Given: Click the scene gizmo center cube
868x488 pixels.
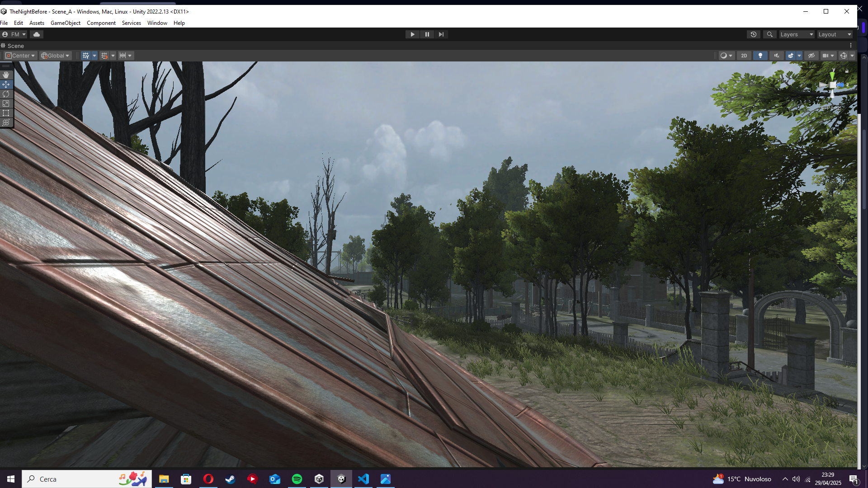Looking at the screenshot, I should (832, 85).
